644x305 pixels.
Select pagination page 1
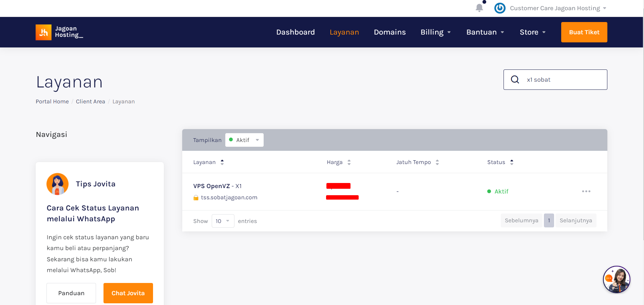pos(549,221)
